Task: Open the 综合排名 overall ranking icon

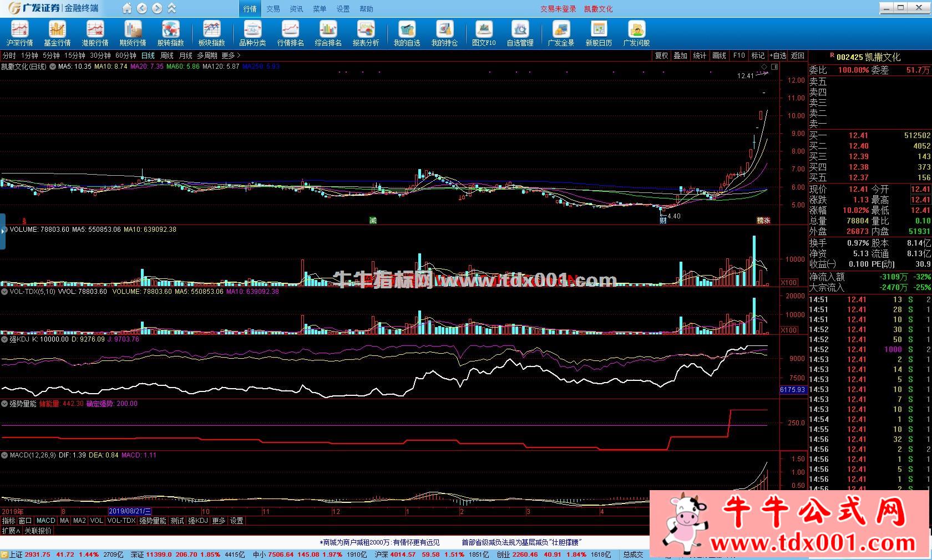Action: (x=328, y=33)
